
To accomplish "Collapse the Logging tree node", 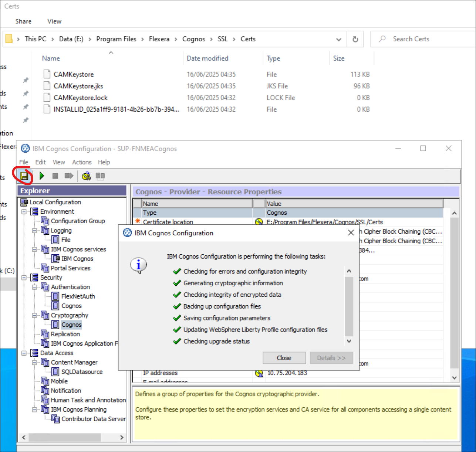I will point(34,231).
